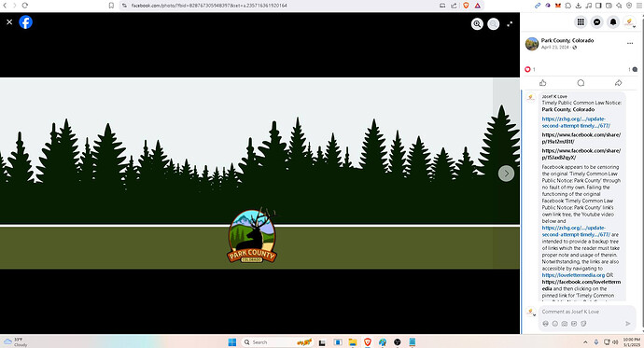Insert an emoji in the comment
The height and width of the screenshot is (348, 644).
(x=555, y=324)
